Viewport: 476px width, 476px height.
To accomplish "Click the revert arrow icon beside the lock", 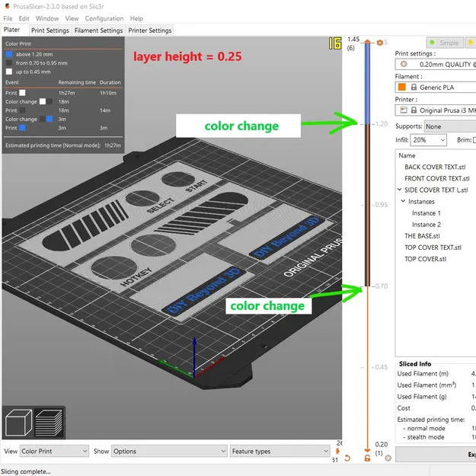I will tap(347, 458).
